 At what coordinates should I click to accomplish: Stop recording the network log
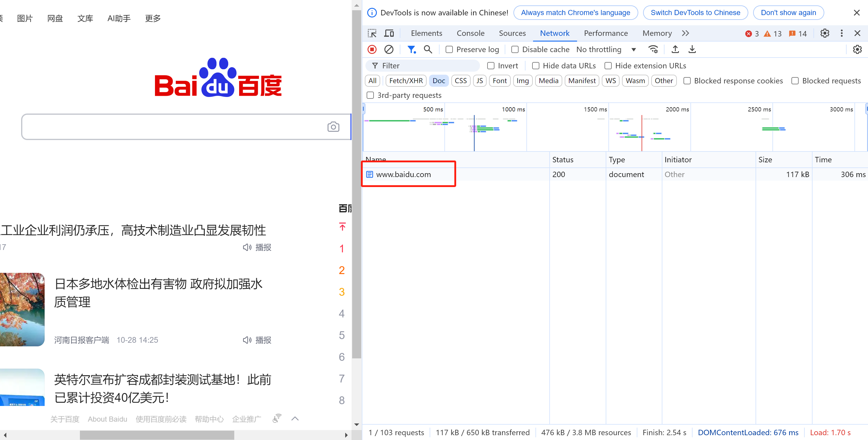(x=372, y=49)
